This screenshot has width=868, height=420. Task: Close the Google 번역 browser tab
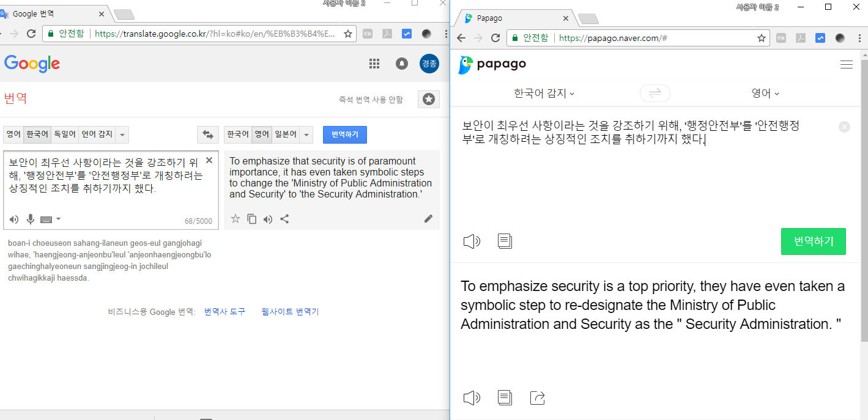(101, 13)
